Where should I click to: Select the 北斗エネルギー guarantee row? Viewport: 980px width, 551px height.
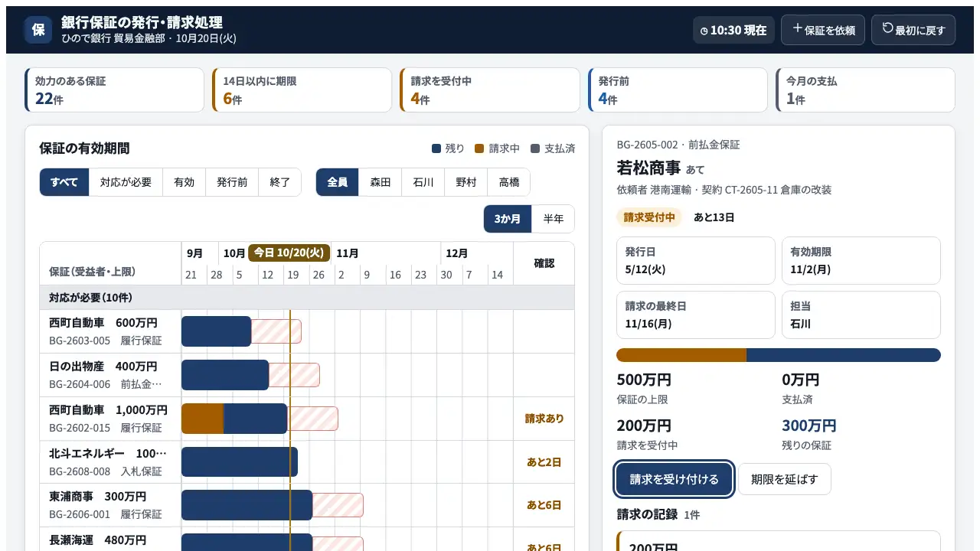click(307, 462)
